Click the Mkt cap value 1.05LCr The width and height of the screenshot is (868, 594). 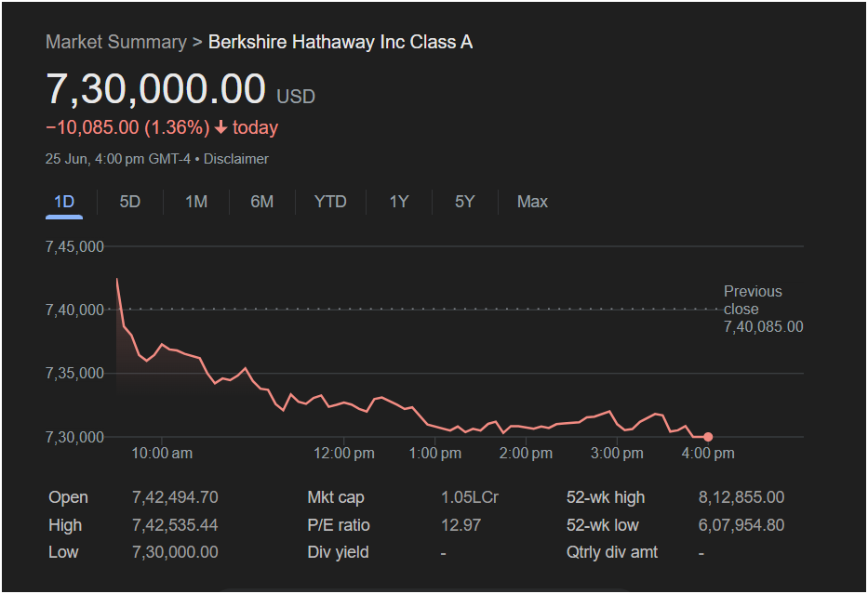pos(470,497)
